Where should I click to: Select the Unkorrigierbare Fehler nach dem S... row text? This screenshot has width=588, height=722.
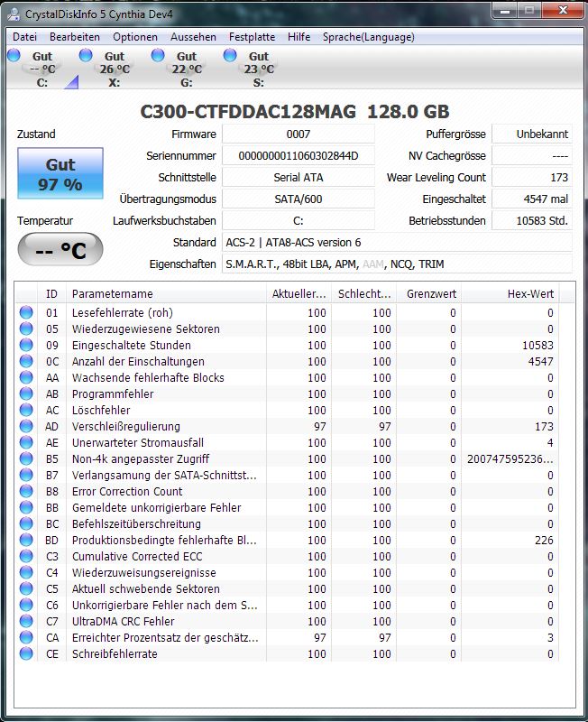click(x=165, y=605)
